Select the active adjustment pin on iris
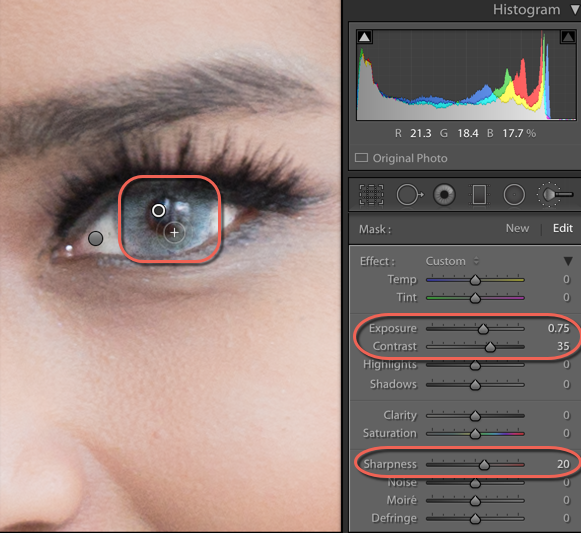The width and height of the screenshot is (581, 533). 159,211
